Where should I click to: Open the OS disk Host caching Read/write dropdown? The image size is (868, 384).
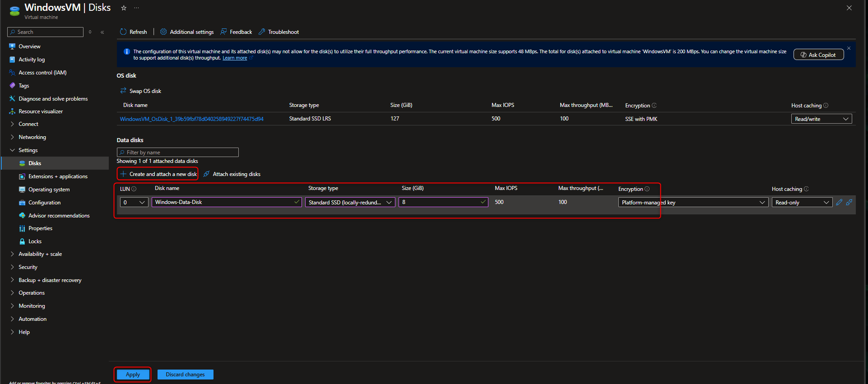click(x=822, y=119)
